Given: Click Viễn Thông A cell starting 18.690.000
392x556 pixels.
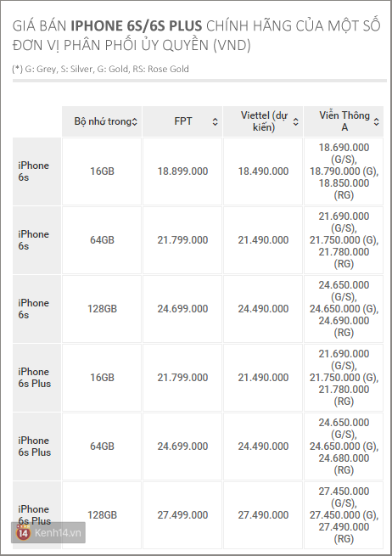Looking at the screenshot, I should 344,171.
